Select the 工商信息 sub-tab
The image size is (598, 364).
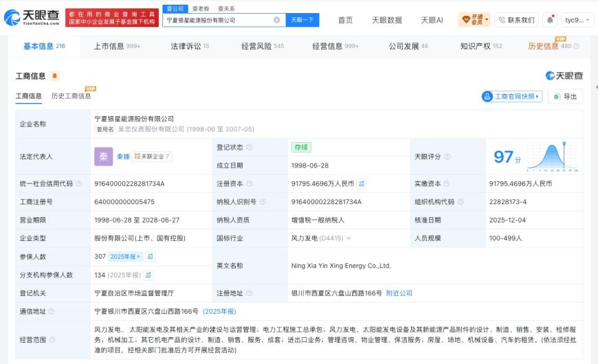(x=29, y=96)
